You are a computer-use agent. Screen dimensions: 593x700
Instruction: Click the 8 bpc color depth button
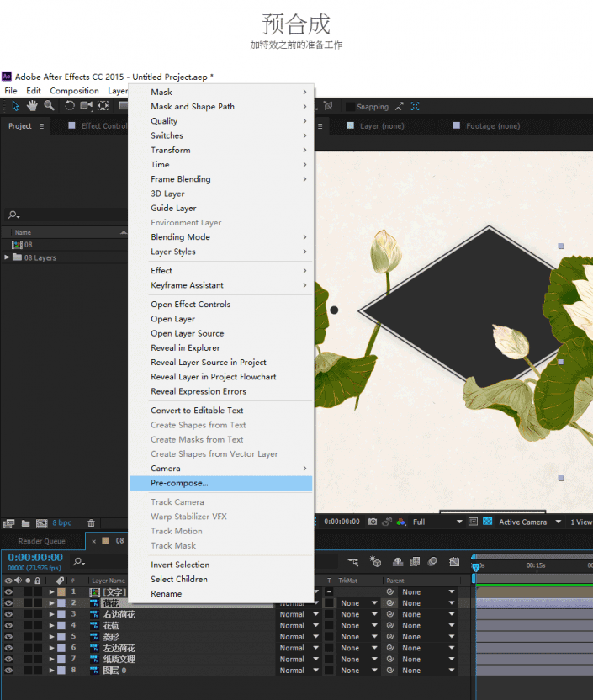point(61,522)
